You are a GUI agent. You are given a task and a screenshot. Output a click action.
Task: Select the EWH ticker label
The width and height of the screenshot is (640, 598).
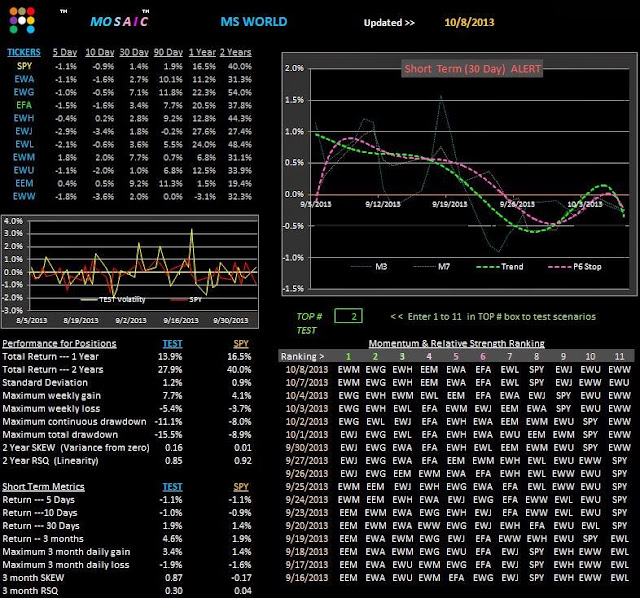pyautogui.click(x=24, y=118)
